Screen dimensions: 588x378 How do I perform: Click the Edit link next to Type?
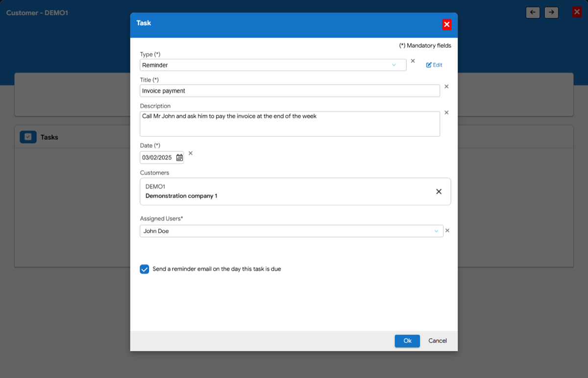[x=434, y=65]
